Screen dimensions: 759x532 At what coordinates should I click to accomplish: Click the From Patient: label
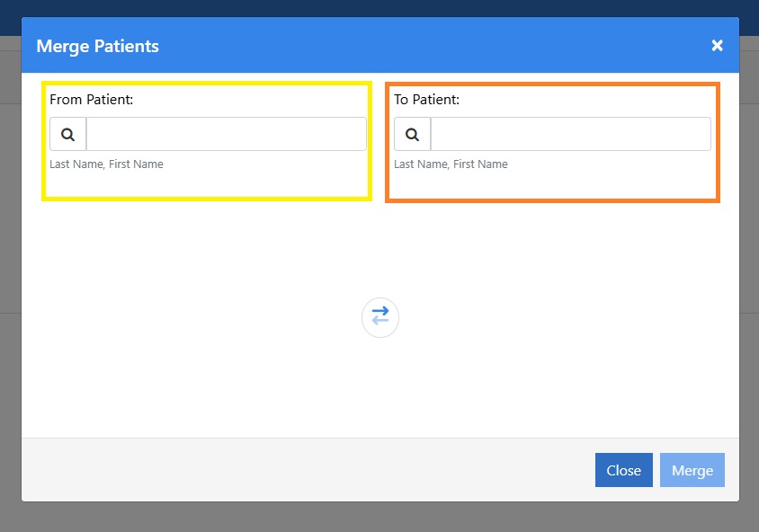click(x=92, y=100)
